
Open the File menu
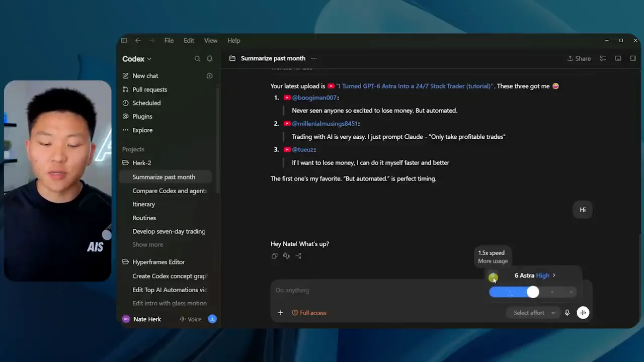tap(169, 41)
